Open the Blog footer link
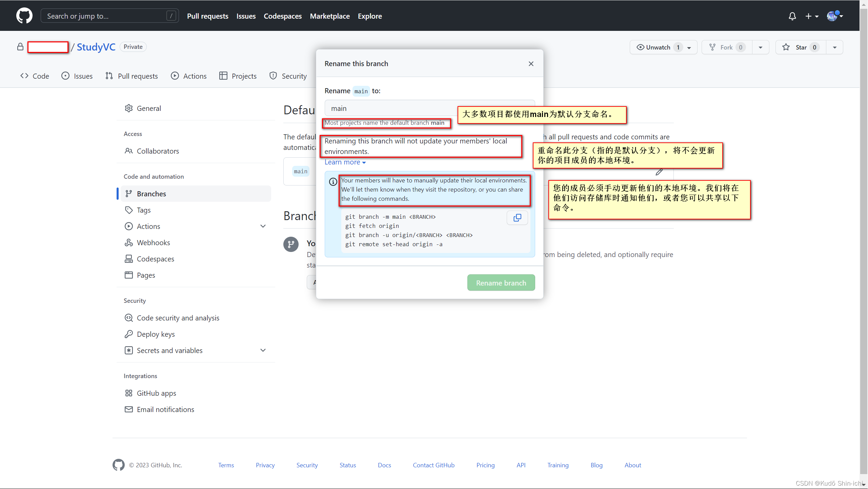The height and width of the screenshot is (489, 868). click(597, 465)
